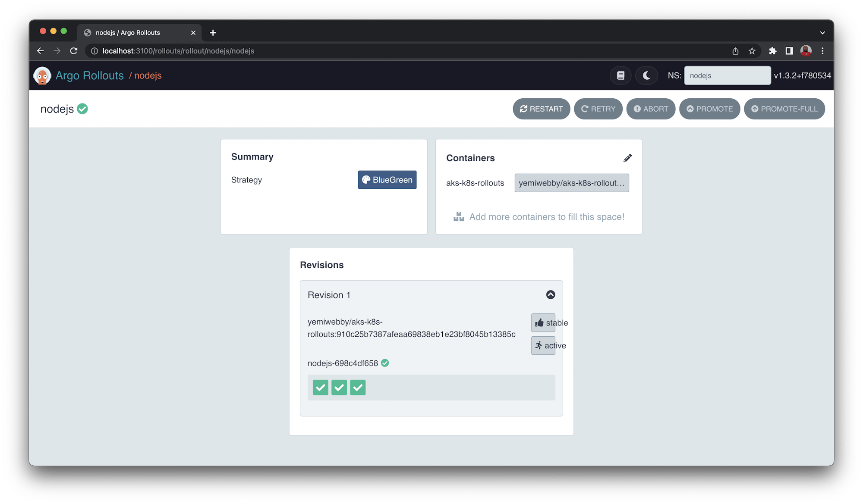Toggle dark mode moon icon
The width and height of the screenshot is (863, 504).
click(x=646, y=75)
